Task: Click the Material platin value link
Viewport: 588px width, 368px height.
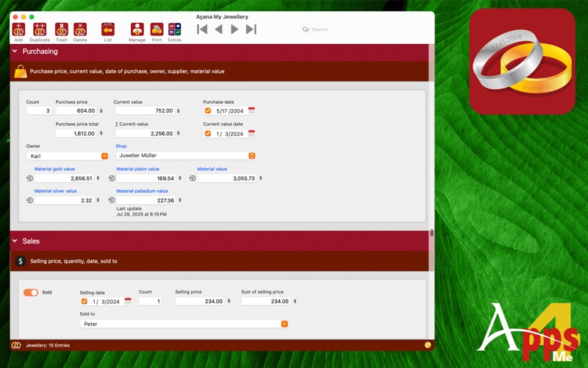Action: tap(137, 169)
